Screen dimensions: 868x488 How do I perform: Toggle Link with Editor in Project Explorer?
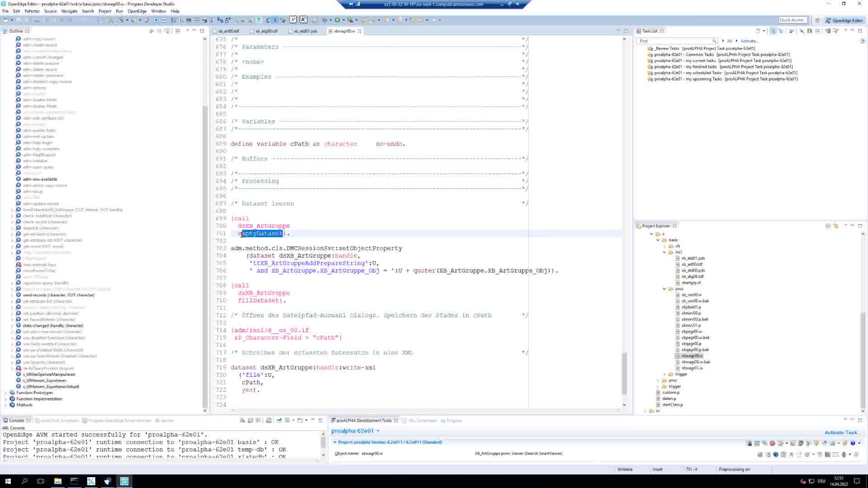(x=836, y=226)
